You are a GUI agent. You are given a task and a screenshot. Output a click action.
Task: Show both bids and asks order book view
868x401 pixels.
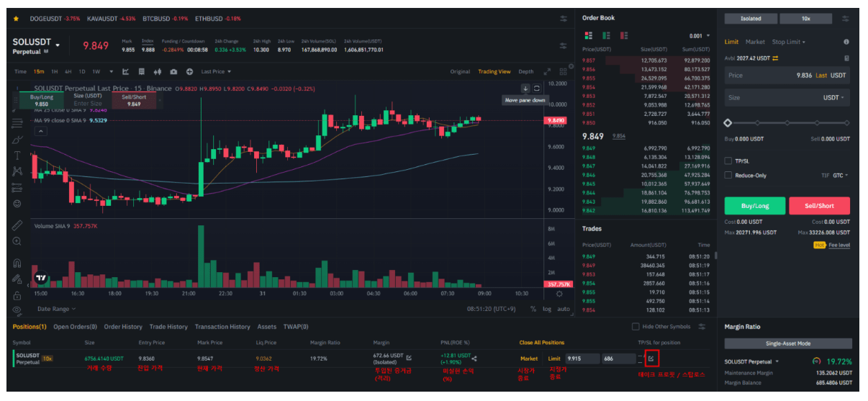(x=589, y=35)
